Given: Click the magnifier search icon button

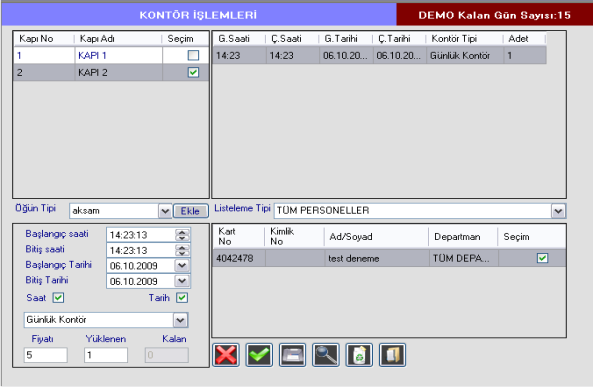Looking at the screenshot, I should pyautogui.click(x=326, y=355).
